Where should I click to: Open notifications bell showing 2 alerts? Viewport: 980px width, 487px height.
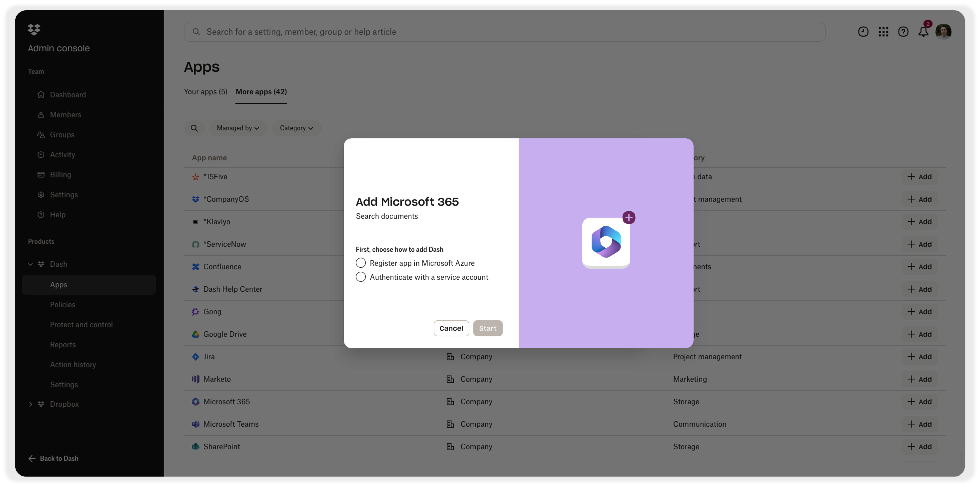[x=923, y=32]
